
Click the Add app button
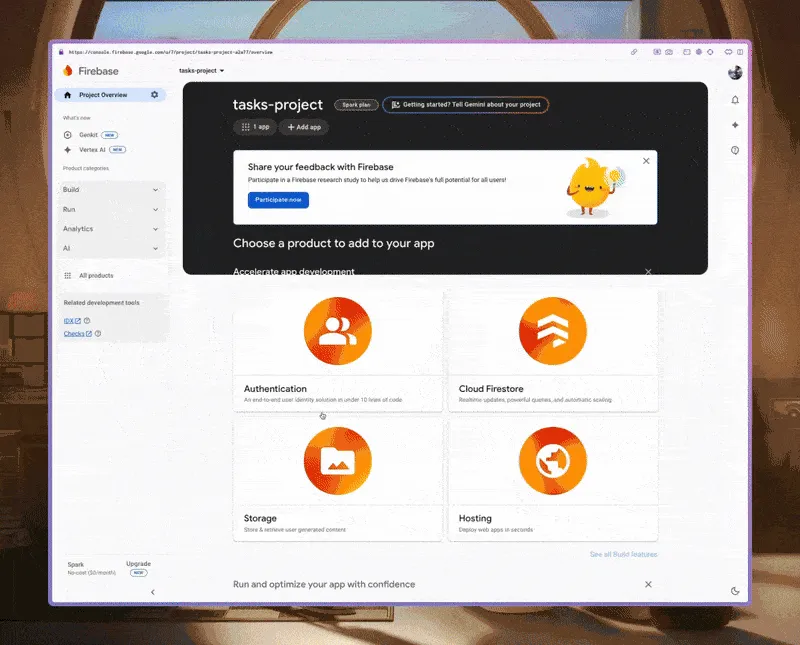304,127
